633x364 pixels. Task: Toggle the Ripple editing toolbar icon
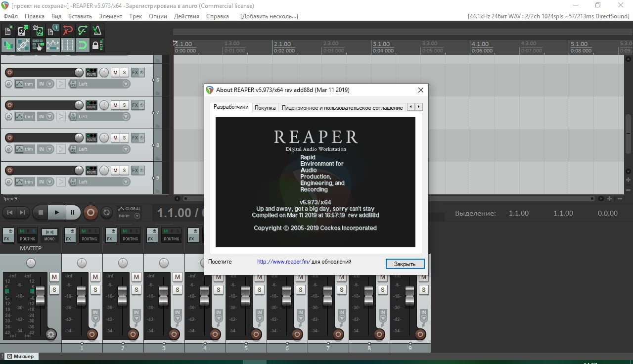38,45
